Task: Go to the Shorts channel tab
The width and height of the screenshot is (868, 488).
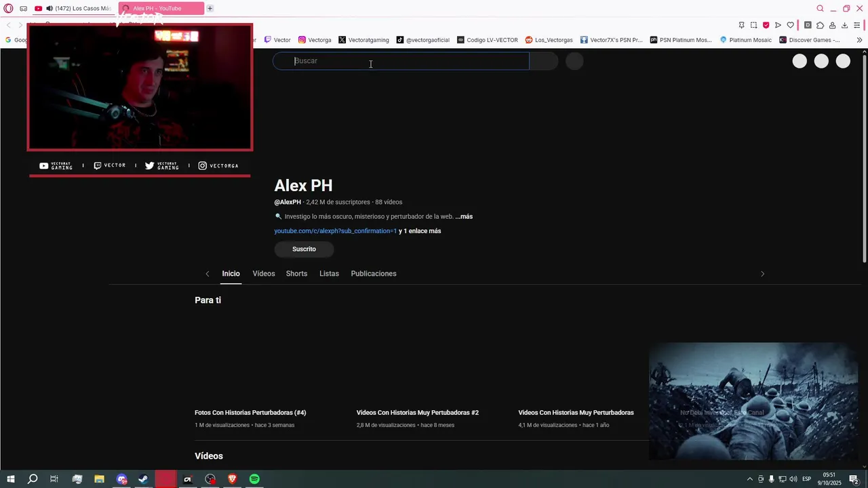Action: click(296, 274)
